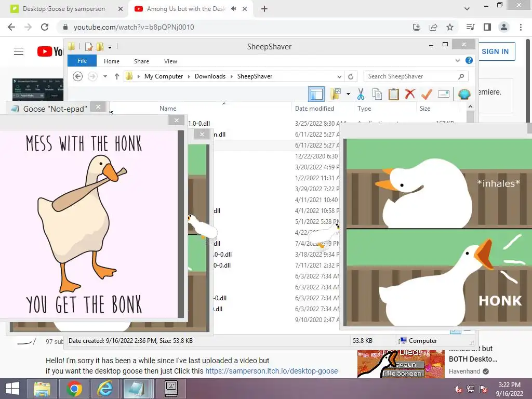Open YouTube hamburger guide menu

(x=19, y=51)
